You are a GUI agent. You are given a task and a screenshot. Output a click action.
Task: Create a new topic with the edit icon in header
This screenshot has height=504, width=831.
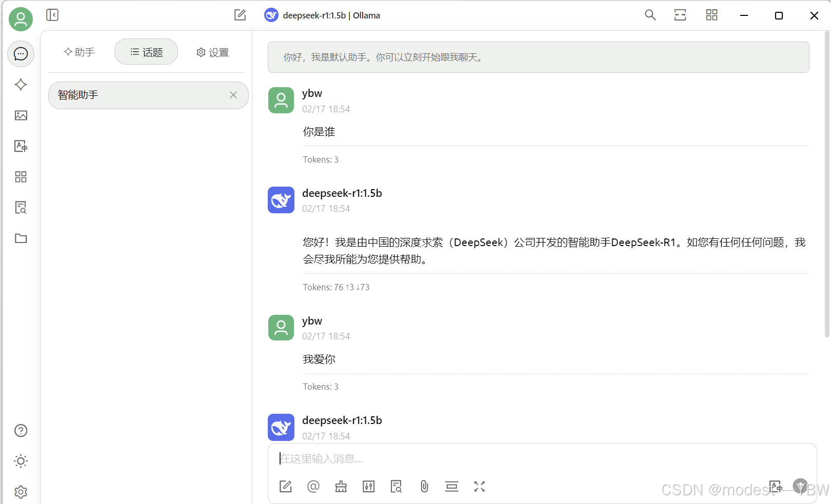point(240,15)
